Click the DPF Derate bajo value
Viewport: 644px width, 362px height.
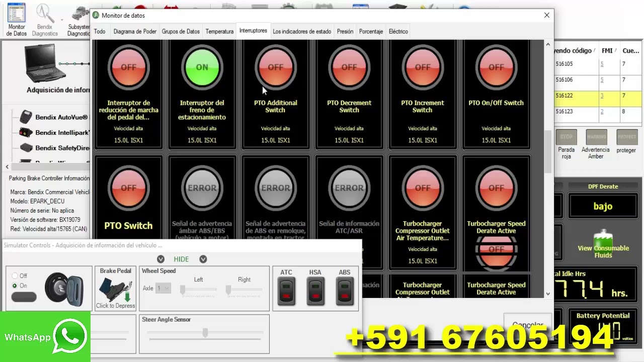pos(603,206)
